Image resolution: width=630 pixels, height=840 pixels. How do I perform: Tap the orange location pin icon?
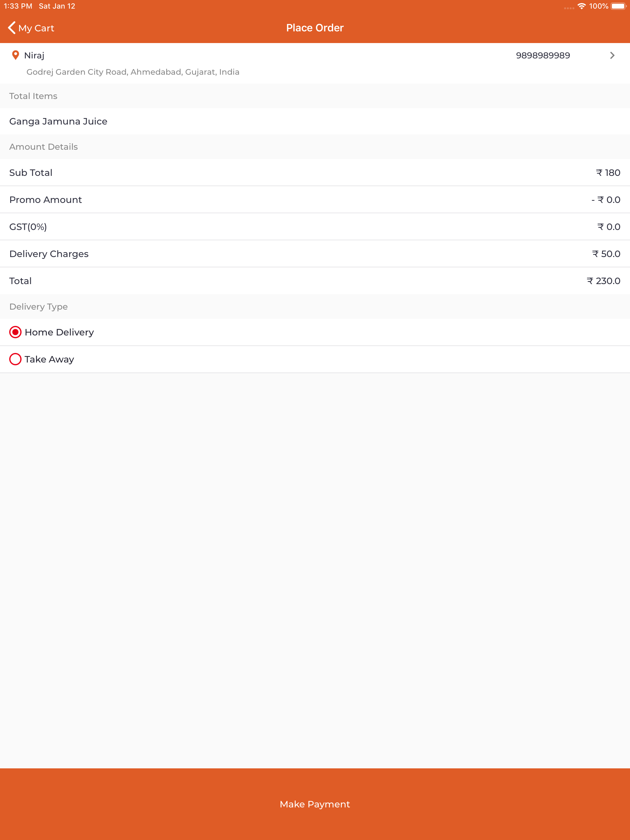coord(16,55)
